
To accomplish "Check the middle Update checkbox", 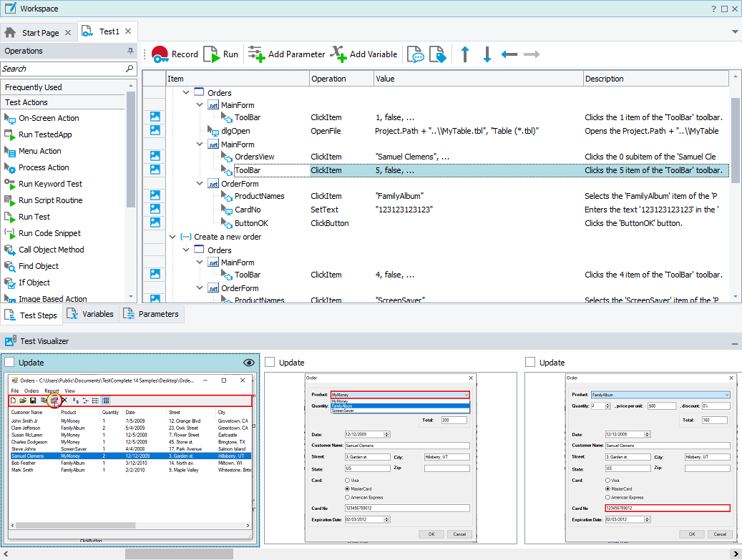I will coord(270,363).
